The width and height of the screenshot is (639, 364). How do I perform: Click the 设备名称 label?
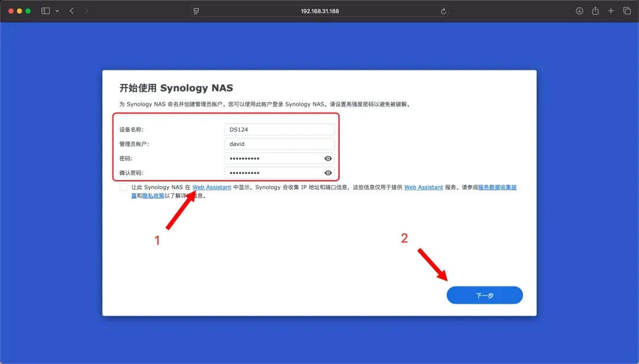tap(131, 129)
